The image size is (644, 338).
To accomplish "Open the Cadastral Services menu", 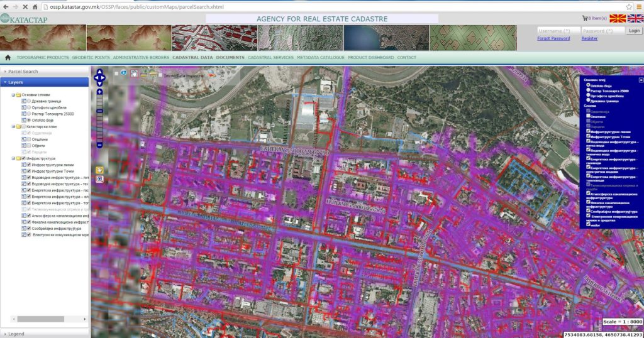I will (x=270, y=57).
